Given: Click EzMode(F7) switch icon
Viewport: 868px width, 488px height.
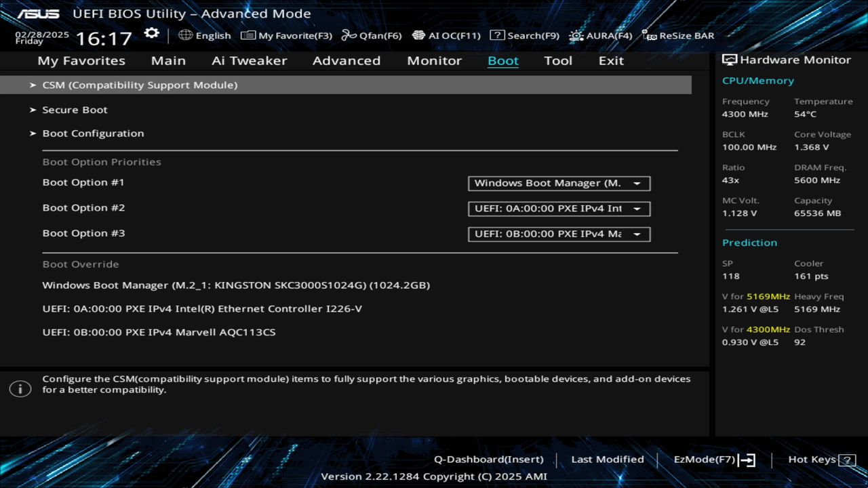Looking at the screenshot, I should tap(747, 460).
